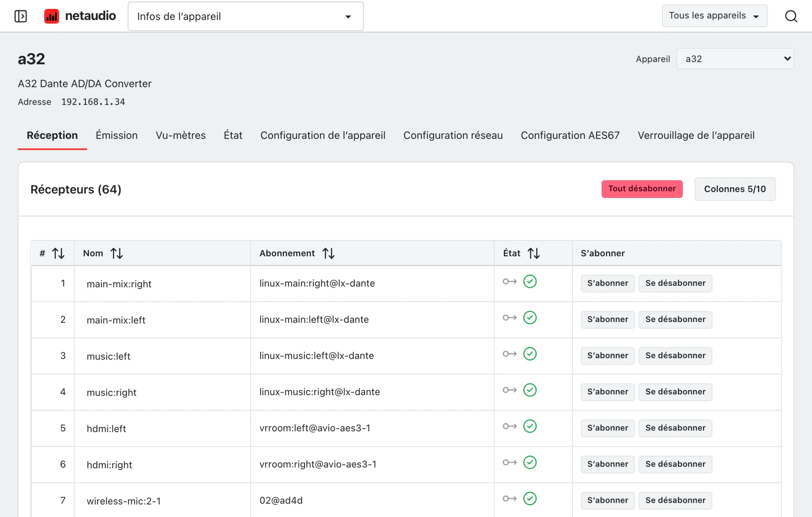
Task: Click unicast flow icon for music:right
Action: tap(510, 390)
